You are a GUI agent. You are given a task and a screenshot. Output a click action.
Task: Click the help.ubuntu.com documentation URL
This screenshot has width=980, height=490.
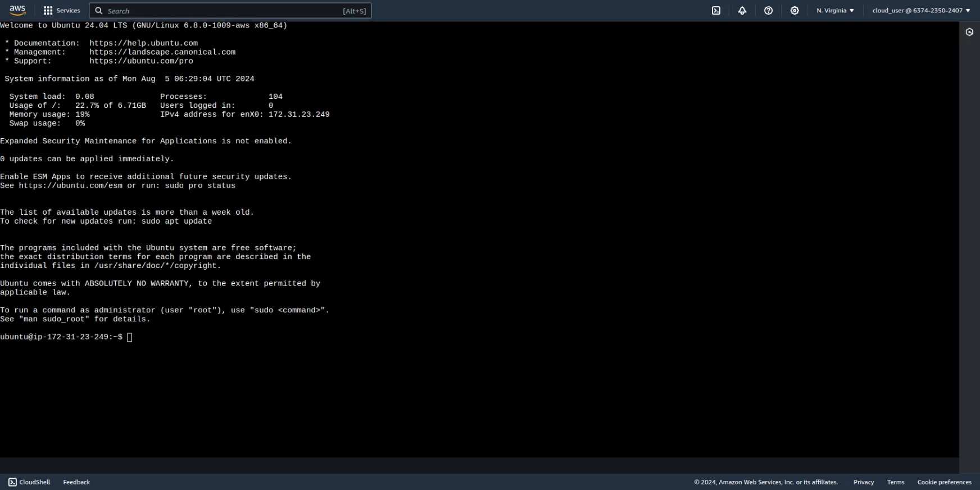143,43
